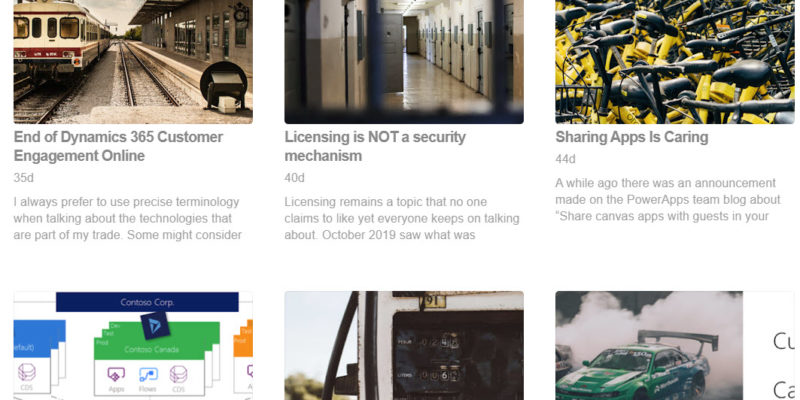
Task: Click the 'Contoso Corp.' banner in diagram
Action: [x=147, y=302]
